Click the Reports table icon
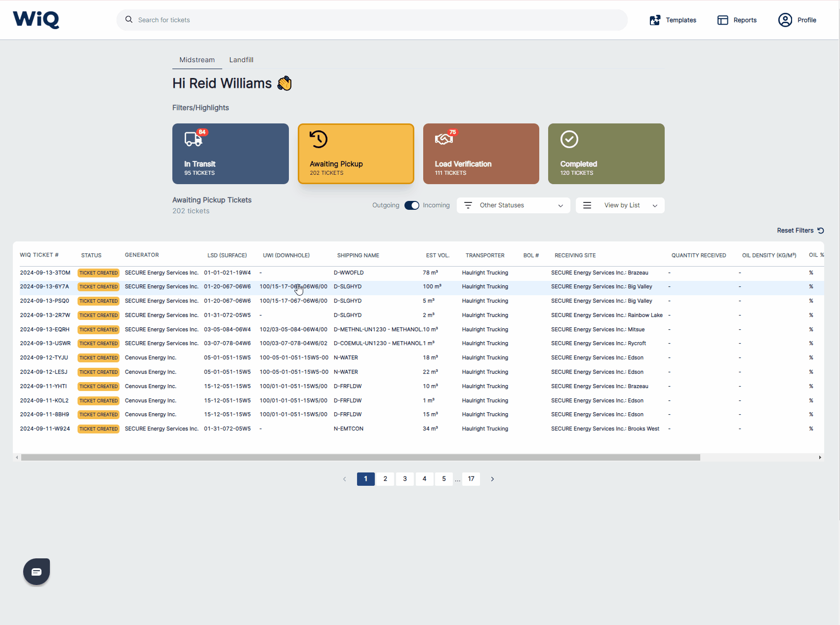This screenshot has height=625, width=840. point(723,20)
